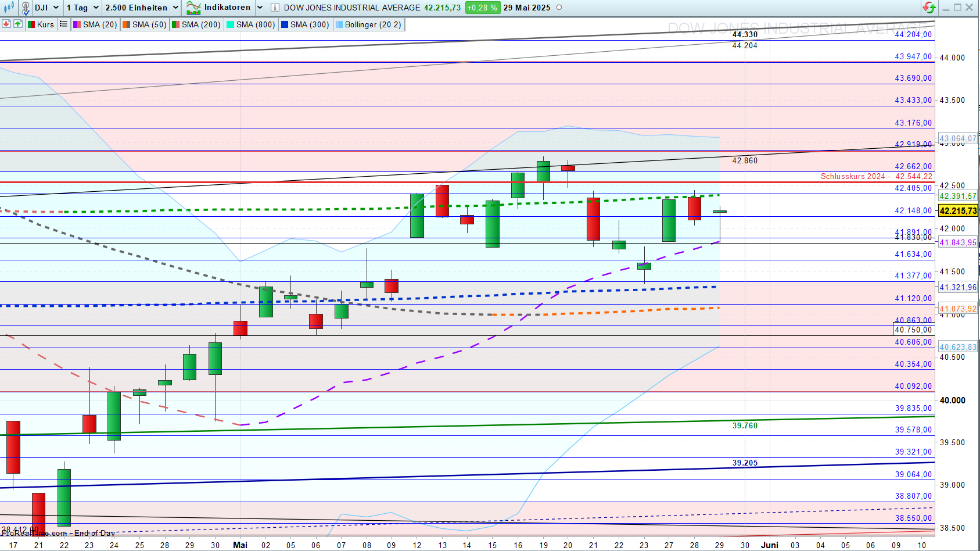The image size is (980, 551).
Task: Click the 41.073,92 SMA value label
Action: point(958,309)
